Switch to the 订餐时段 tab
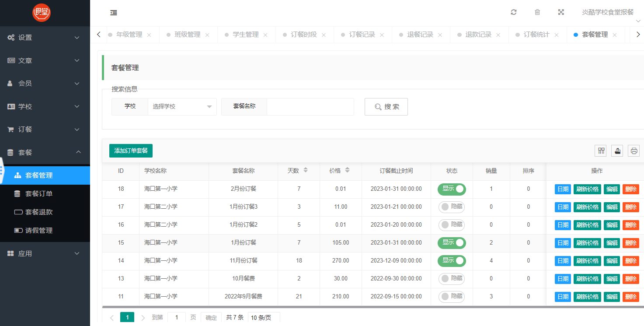Screen dimensions: 644x326 (303, 35)
